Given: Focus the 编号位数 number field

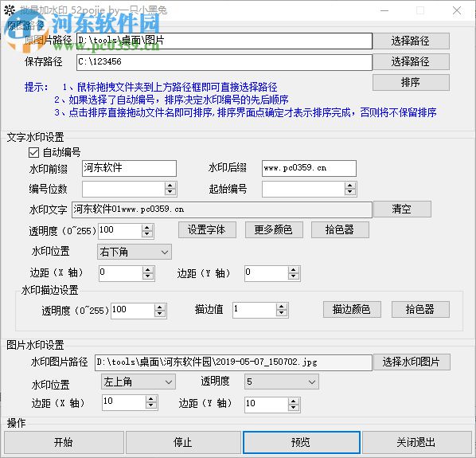Looking at the screenshot, I should tap(123, 190).
